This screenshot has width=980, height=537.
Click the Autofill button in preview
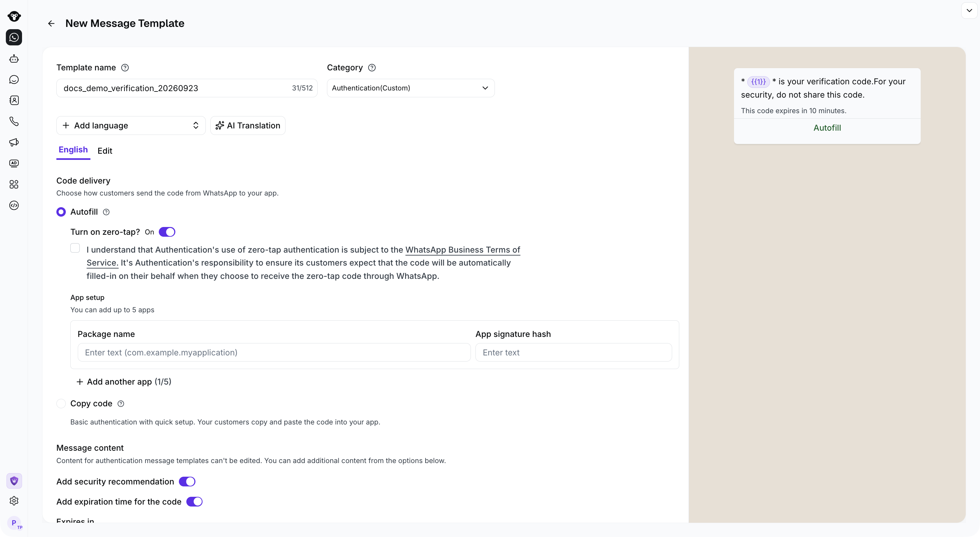(827, 128)
